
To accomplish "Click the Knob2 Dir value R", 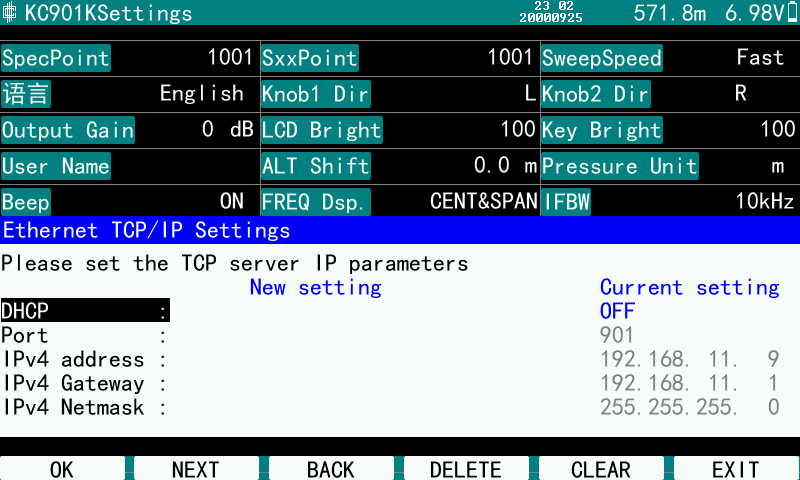I will pyautogui.click(x=741, y=93).
